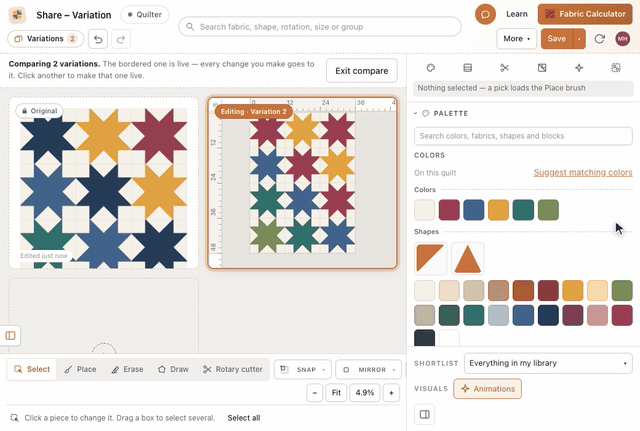This screenshot has height=431, width=640.
Task: Open the diagonal block tab icon in right panel
Action: pyautogui.click(x=542, y=68)
